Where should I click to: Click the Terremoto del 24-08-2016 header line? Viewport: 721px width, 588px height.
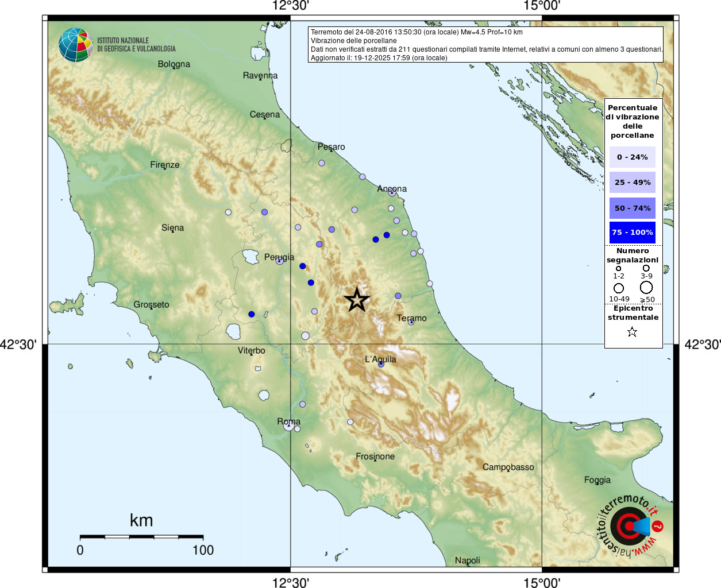coord(417,32)
